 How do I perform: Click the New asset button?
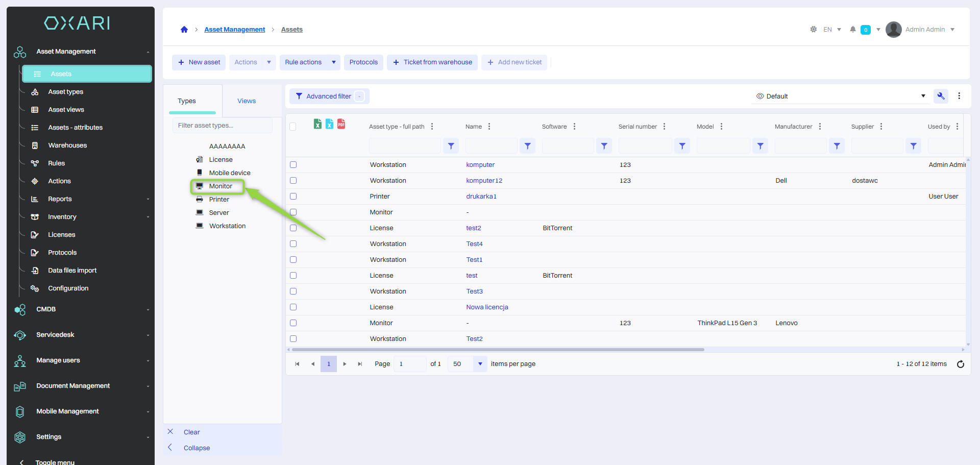(199, 62)
